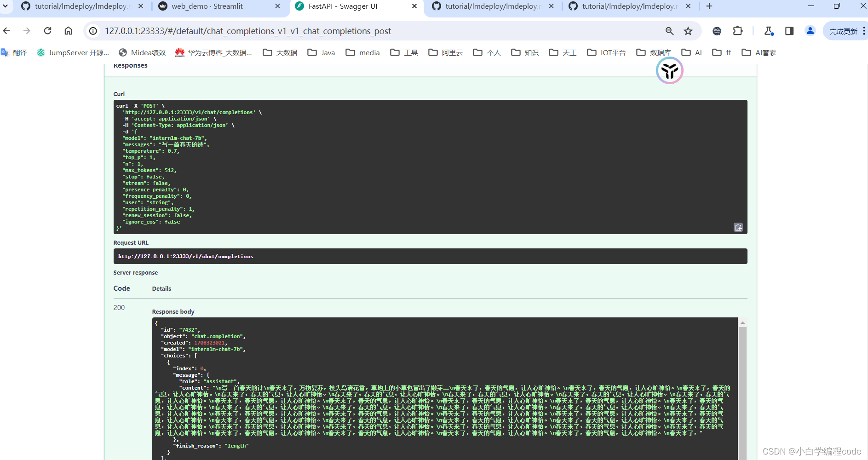Expand the Java bookmark folder
The width and height of the screenshot is (868, 460).
click(x=321, y=52)
